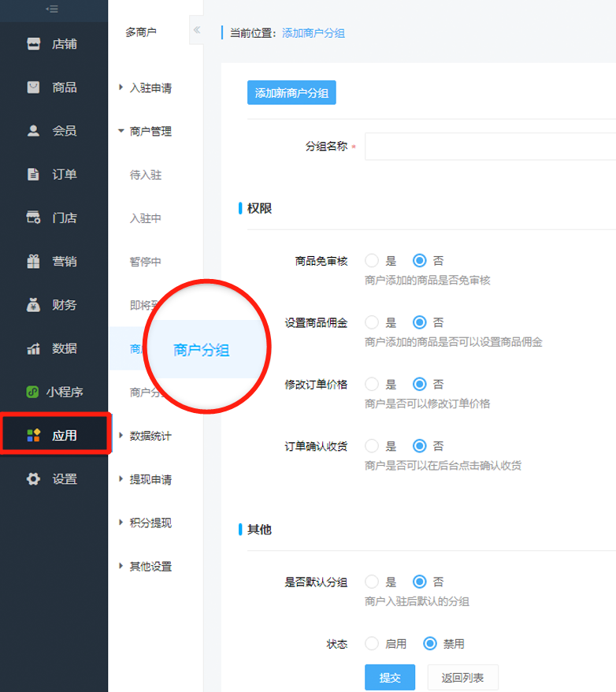Image resolution: width=616 pixels, height=692 pixels.
Task: Click the 应用 colorful apps icon
Action: pos(34,436)
